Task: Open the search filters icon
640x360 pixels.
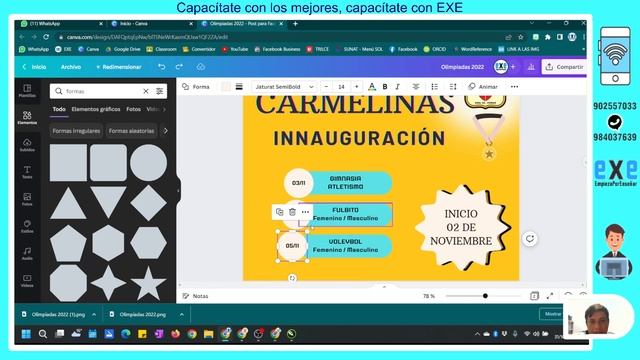Action: [x=160, y=91]
